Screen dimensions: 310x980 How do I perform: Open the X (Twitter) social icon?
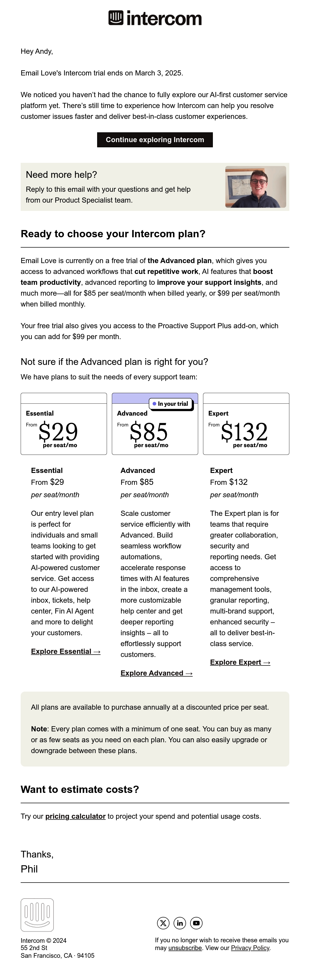pyautogui.click(x=163, y=923)
